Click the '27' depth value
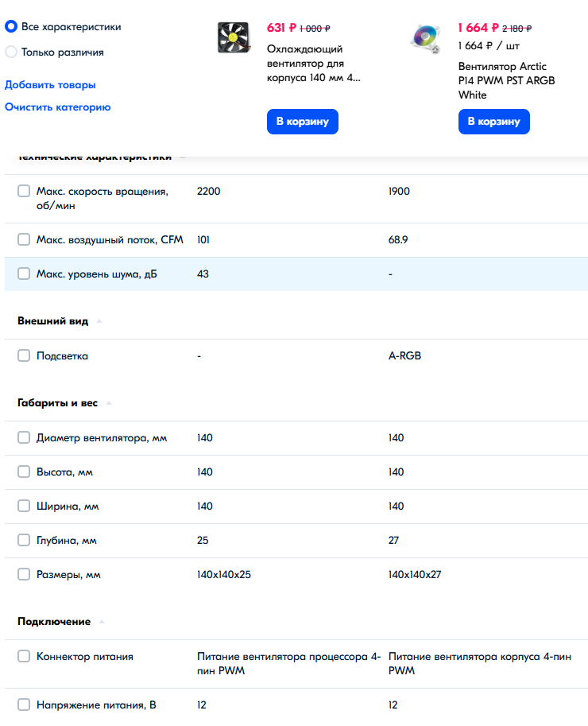 click(393, 541)
